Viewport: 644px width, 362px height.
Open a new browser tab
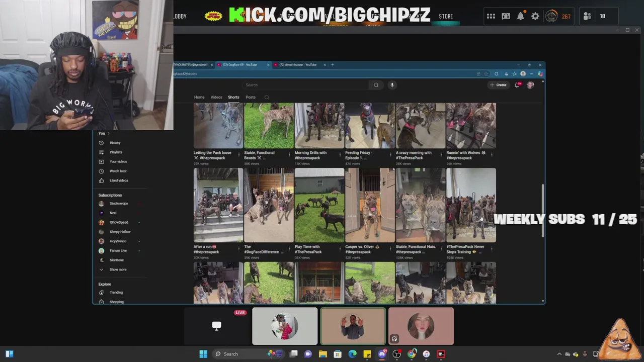332,65
